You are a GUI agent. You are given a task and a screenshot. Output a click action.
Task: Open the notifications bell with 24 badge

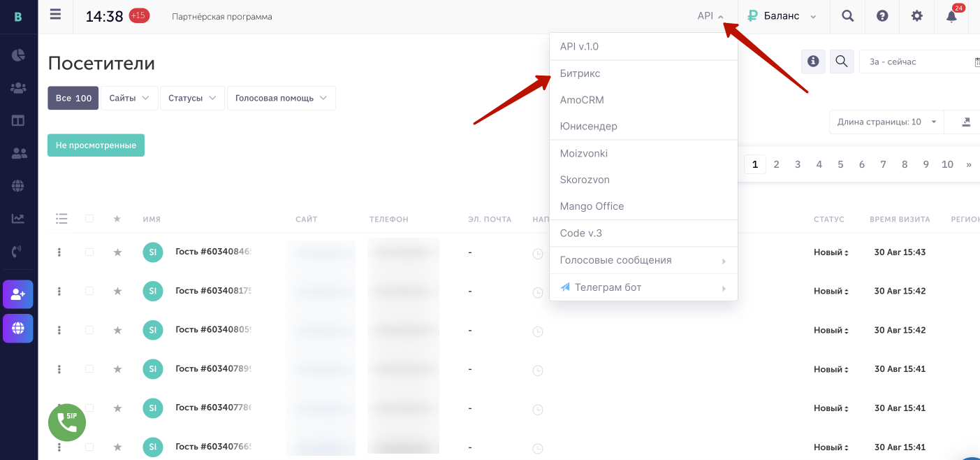pyautogui.click(x=952, y=15)
